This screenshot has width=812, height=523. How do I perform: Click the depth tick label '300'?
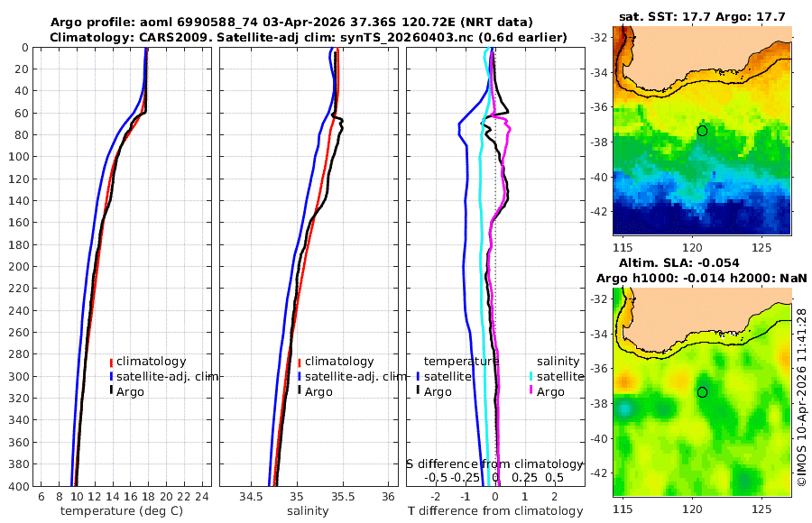(19, 376)
